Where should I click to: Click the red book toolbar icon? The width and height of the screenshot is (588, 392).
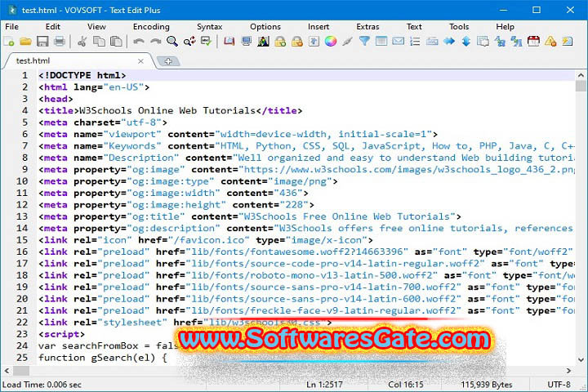229,42
